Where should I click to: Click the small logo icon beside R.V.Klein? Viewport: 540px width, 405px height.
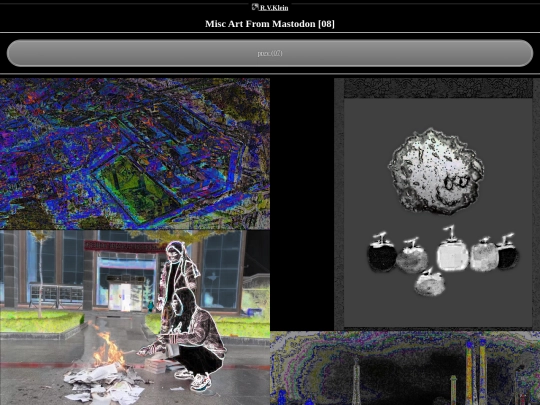tap(255, 7)
